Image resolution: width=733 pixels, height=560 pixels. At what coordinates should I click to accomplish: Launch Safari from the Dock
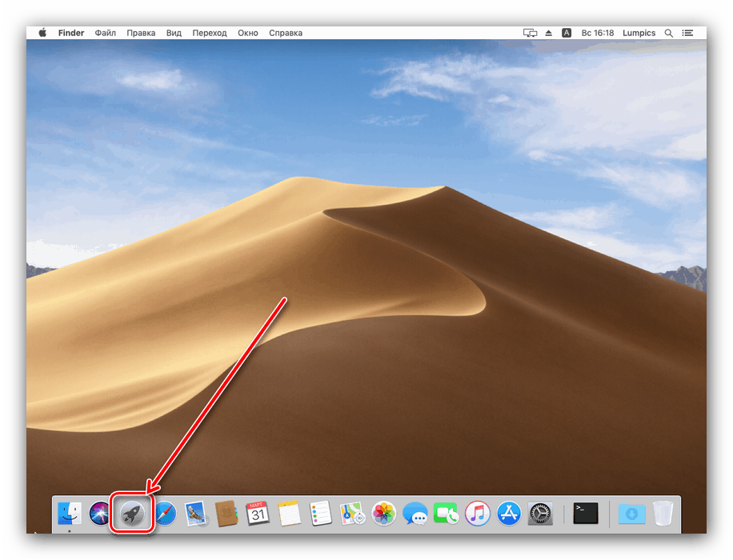click(x=165, y=514)
